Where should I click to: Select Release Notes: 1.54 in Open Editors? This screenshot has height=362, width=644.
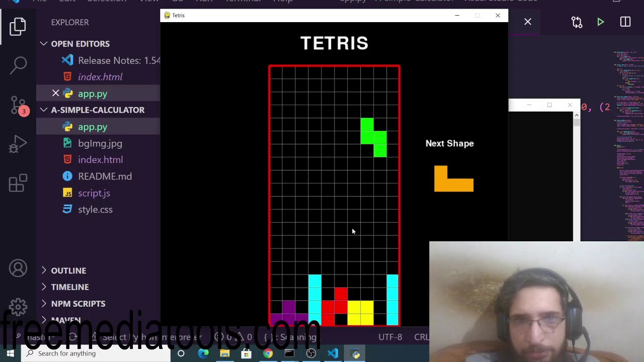click(98, 60)
